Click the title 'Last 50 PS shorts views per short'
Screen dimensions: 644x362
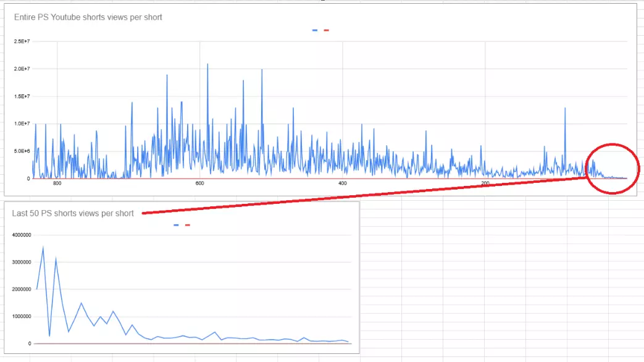pos(73,213)
